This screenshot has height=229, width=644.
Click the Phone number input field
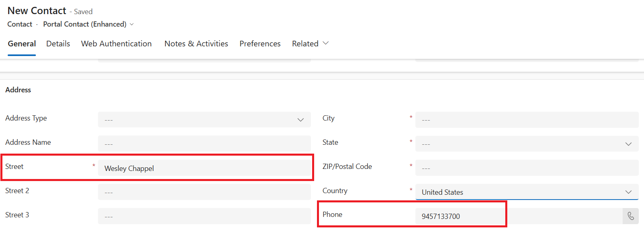(x=519, y=217)
